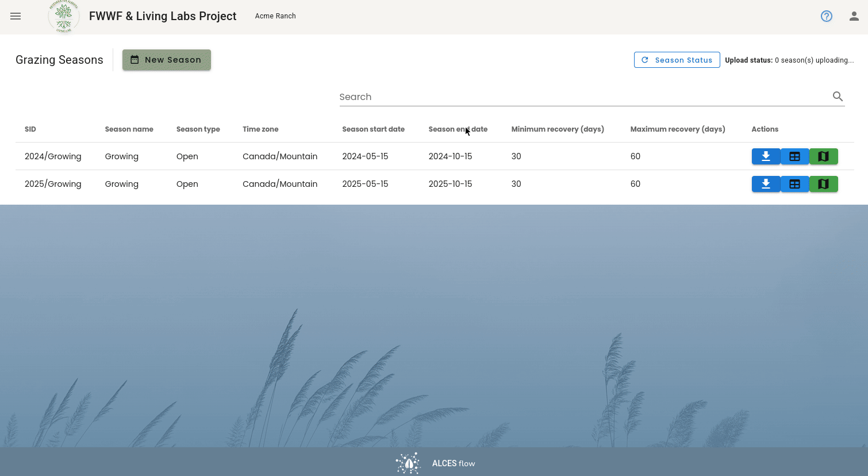Viewport: 868px width, 476px height.
Task: Download the 2025/Growing season
Action: [766, 184]
